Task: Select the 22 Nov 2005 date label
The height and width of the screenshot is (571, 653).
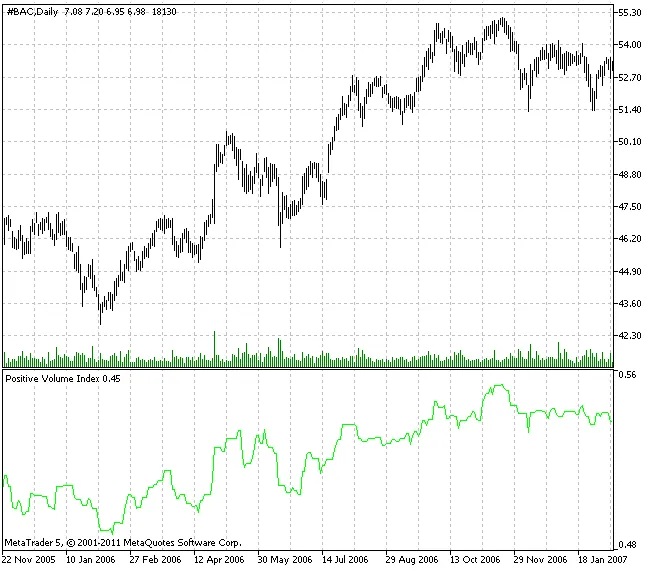Action: click(x=30, y=561)
